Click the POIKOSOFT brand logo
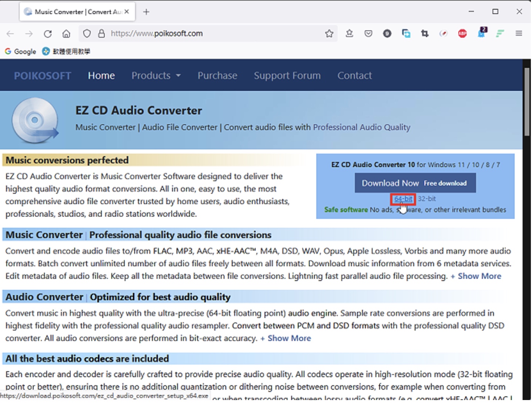Image resolution: width=532 pixels, height=403 pixels. pyautogui.click(x=43, y=75)
